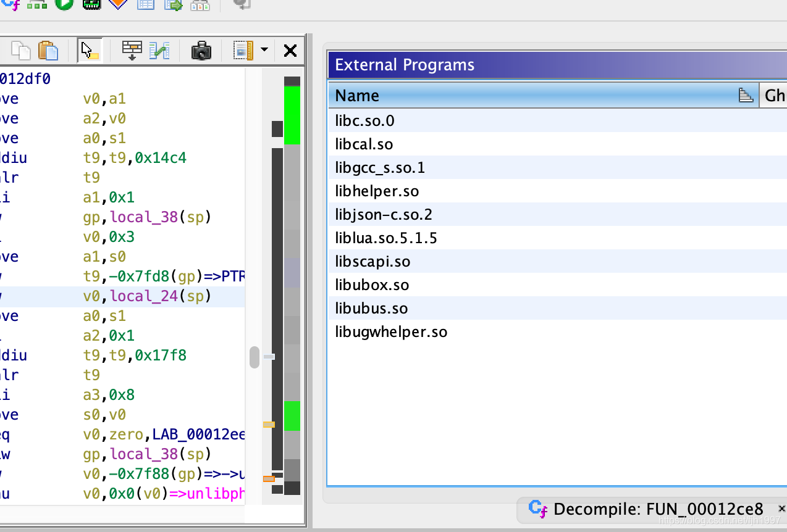Click the green block in overview bar

292,115
